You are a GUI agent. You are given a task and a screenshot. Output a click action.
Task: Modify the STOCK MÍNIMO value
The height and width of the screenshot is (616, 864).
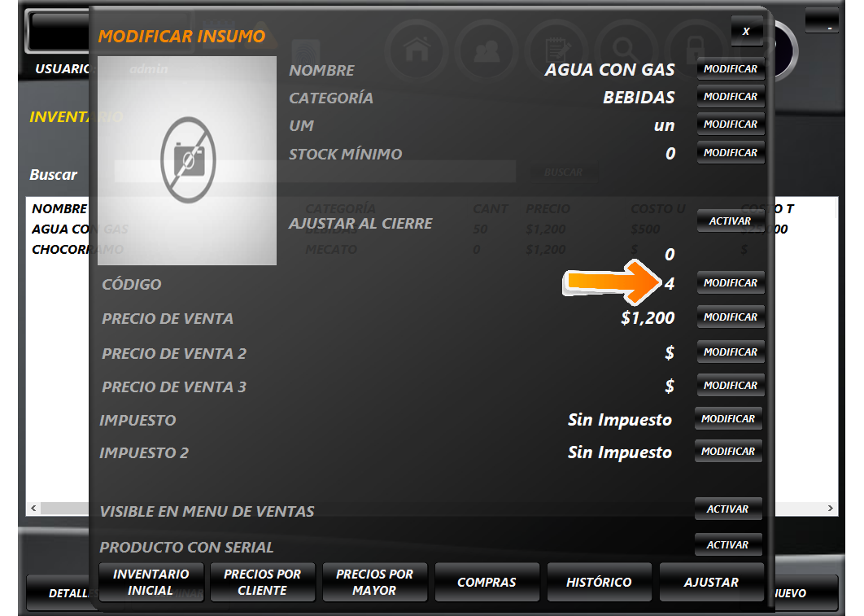730,153
